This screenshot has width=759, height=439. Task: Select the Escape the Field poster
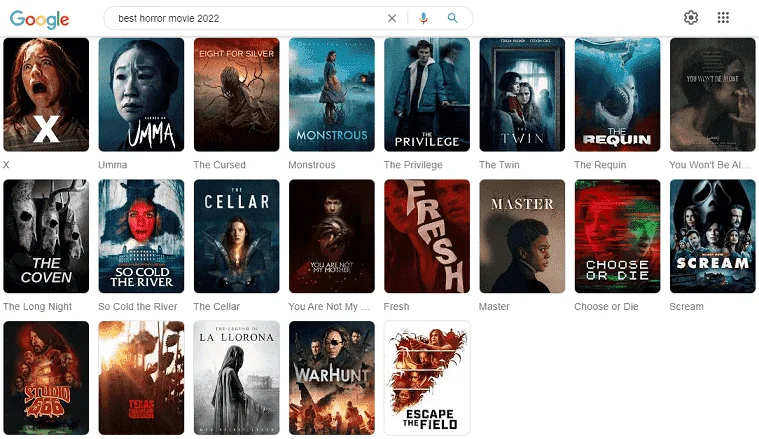(427, 378)
